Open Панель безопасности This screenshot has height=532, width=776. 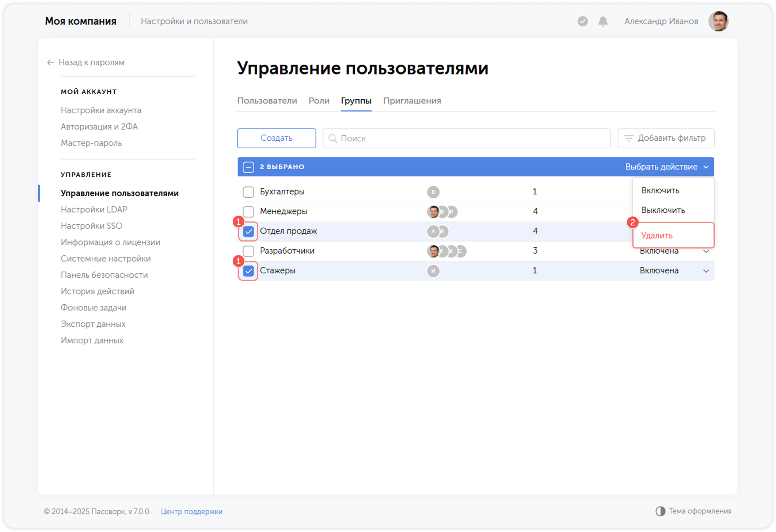[104, 275]
